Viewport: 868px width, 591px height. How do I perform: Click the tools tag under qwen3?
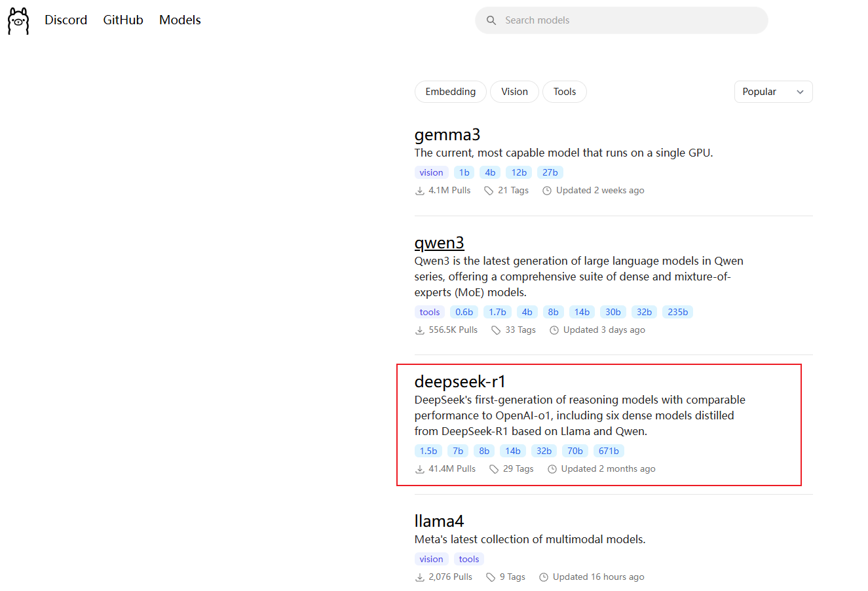(x=430, y=313)
